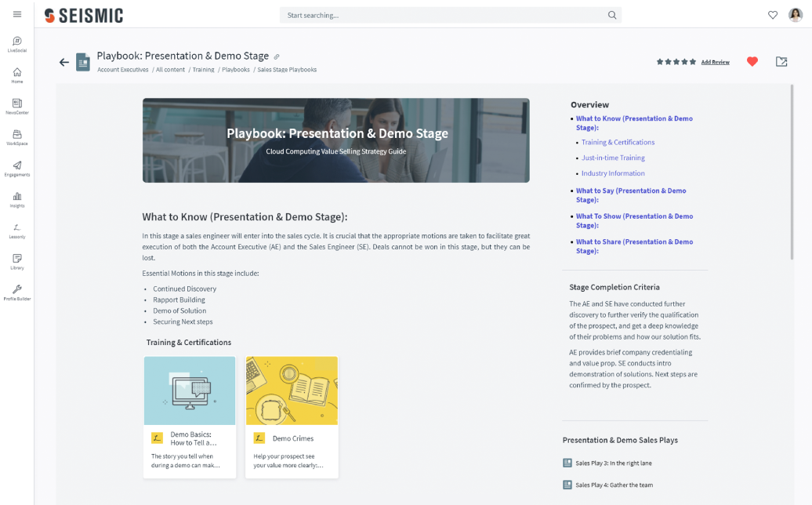Open WorkSpace in the sidebar
The height and width of the screenshot is (505, 812).
click(17, 137)
